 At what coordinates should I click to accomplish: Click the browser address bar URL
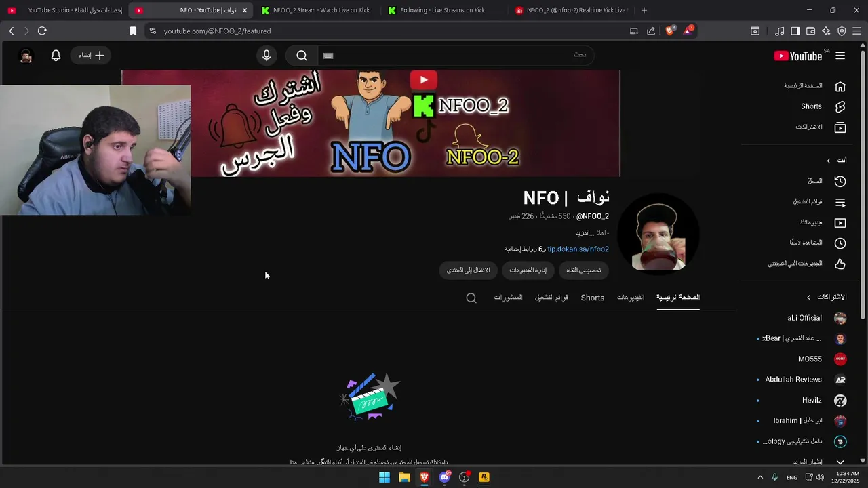click(x=217, y=30)
